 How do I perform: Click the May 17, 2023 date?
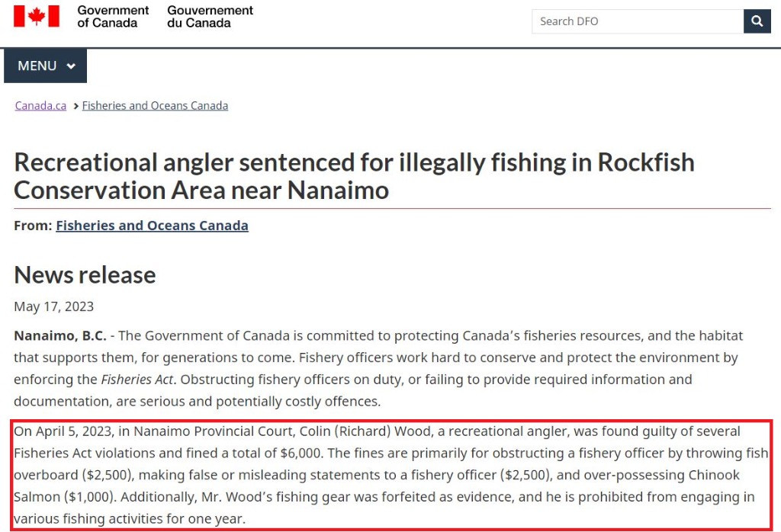(x=54, y=306)
